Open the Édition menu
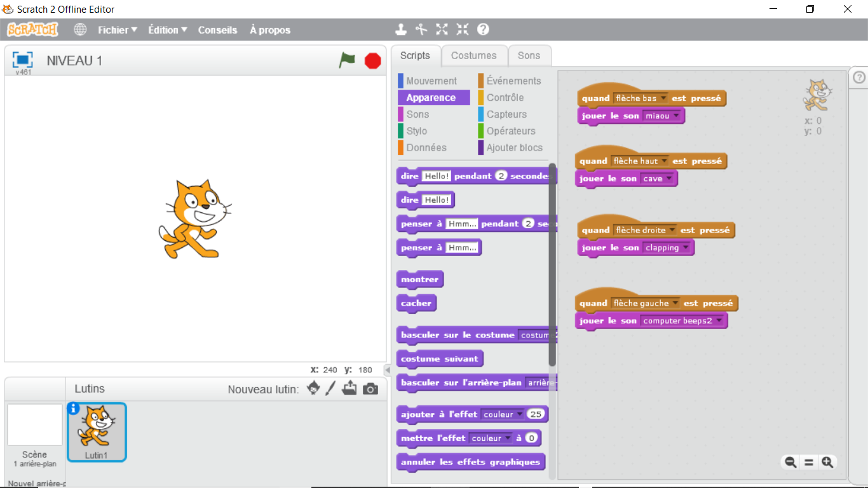 click(168, 30)
